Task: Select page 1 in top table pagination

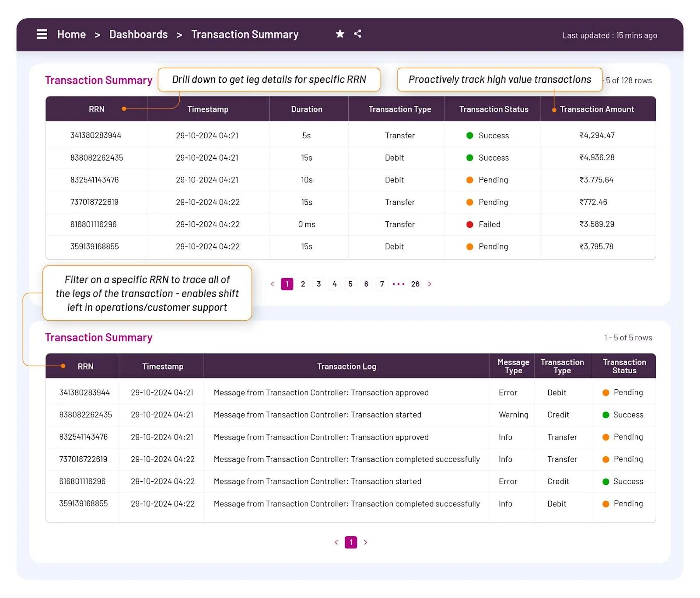Action: [x=287, y=284]
